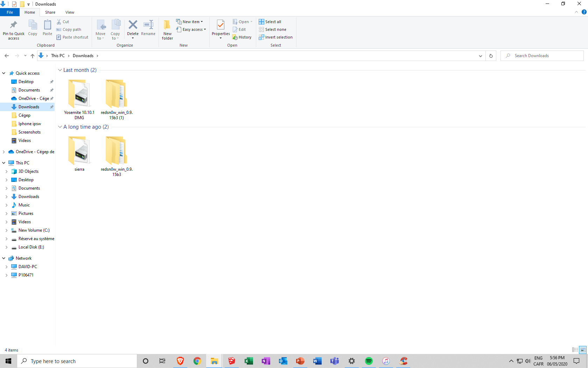Switch to the View ribbon tab
Screen dimensions: 588x368
pos(70,12)
